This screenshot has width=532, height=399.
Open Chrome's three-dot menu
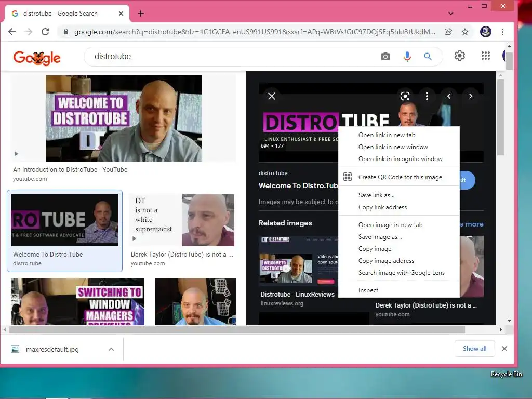(502, 32)
